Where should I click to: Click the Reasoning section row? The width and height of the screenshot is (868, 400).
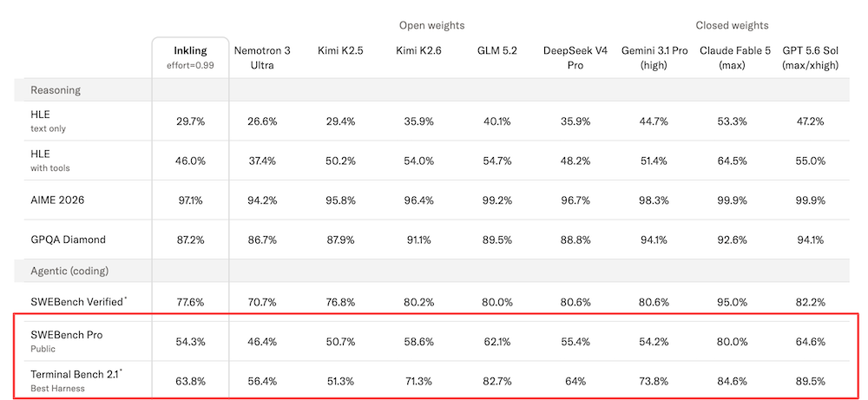coord(431,89)
